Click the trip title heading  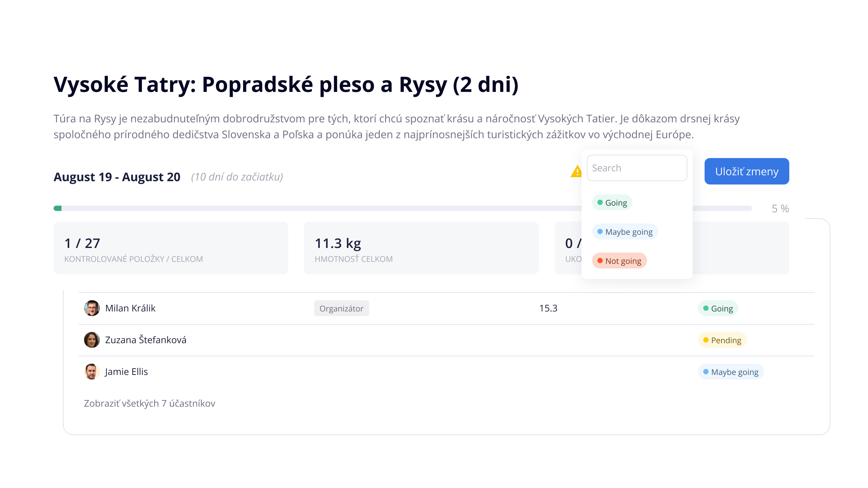point(286,84)
